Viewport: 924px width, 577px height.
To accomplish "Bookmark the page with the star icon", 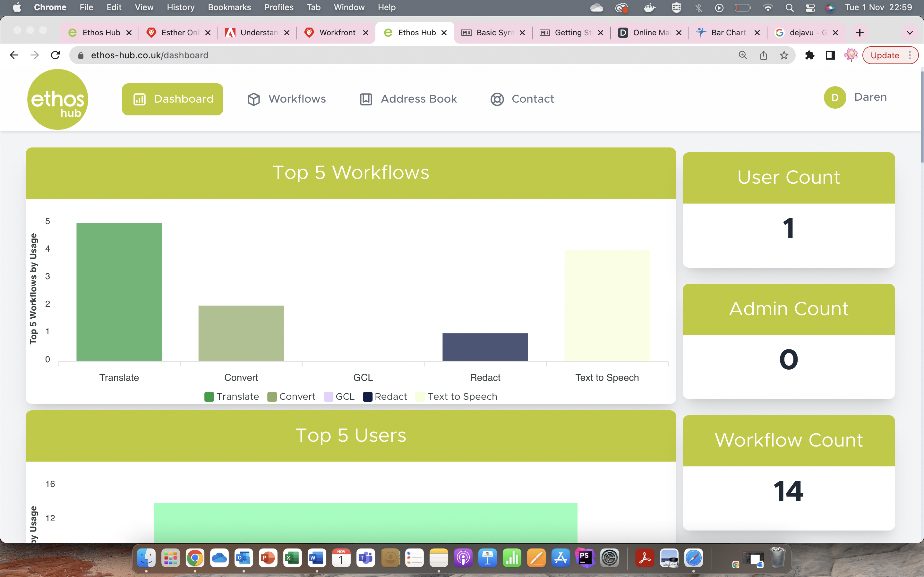I will (x=783, y=55).
